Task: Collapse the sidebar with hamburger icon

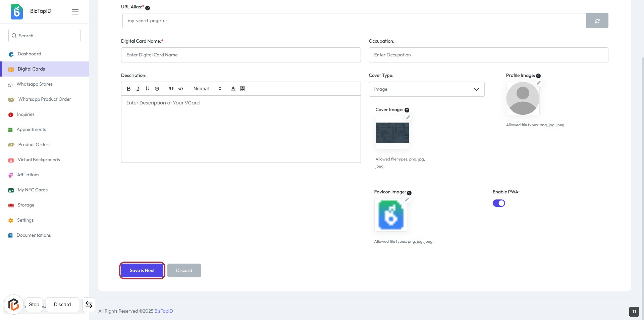Action: [x=75, y=12]
